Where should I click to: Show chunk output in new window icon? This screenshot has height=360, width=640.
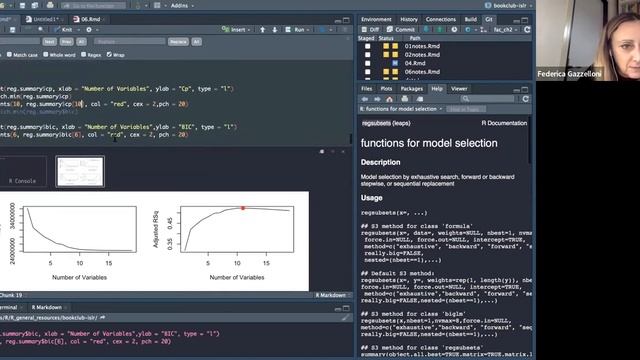(x=322, y=151)
